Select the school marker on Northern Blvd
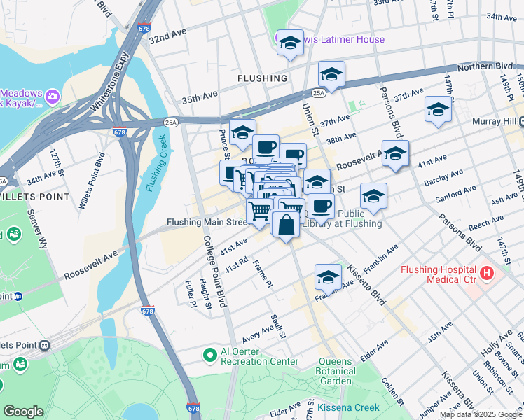Screen dimensions: 524x420 (x=331, y=75)
